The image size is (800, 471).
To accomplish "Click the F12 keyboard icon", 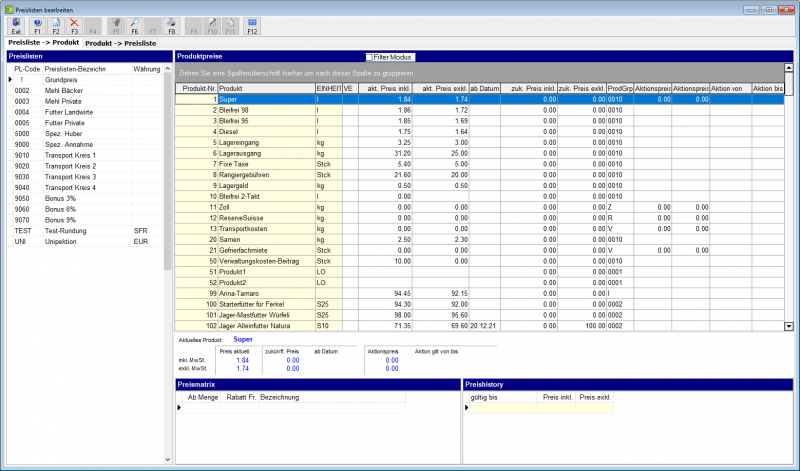I will point(252,26).
